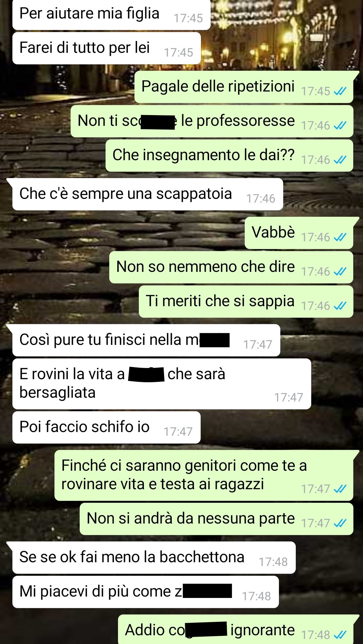Tap the "Poi faccio schifo io" message

click(x=107, y=427)
